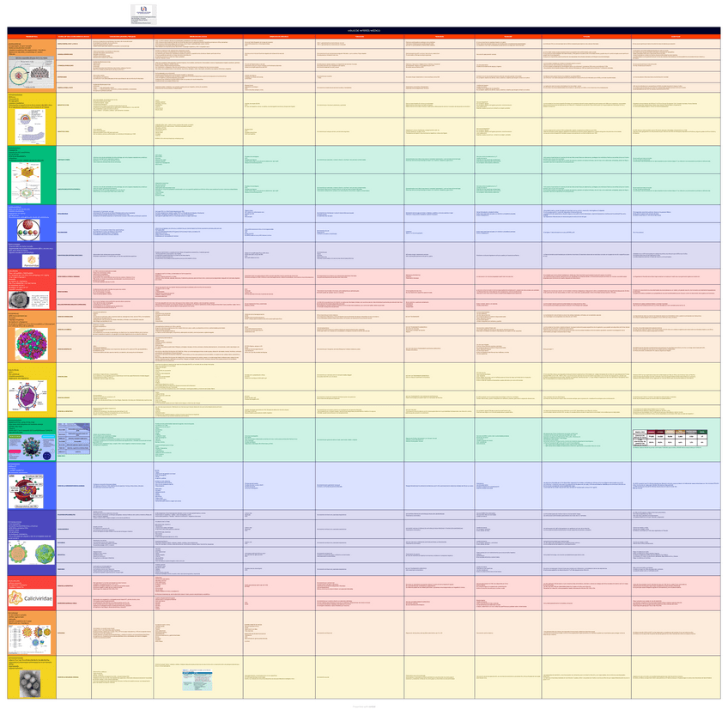Open the blue table image in the bottom yellow row
Viewport: 728px width, 709px height.
point(197,680)
